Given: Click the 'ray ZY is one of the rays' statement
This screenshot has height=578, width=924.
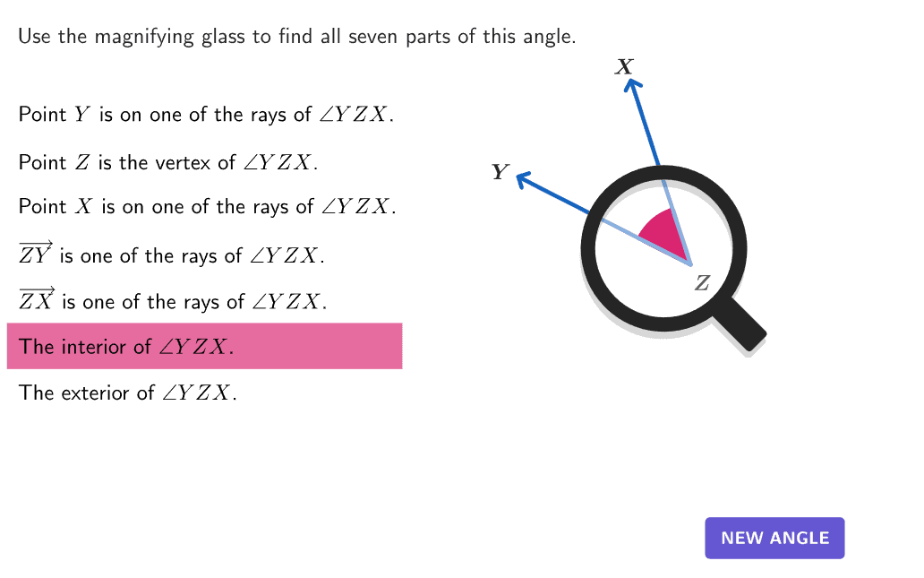Looking at the screenshot, I should tap(171, 254).
